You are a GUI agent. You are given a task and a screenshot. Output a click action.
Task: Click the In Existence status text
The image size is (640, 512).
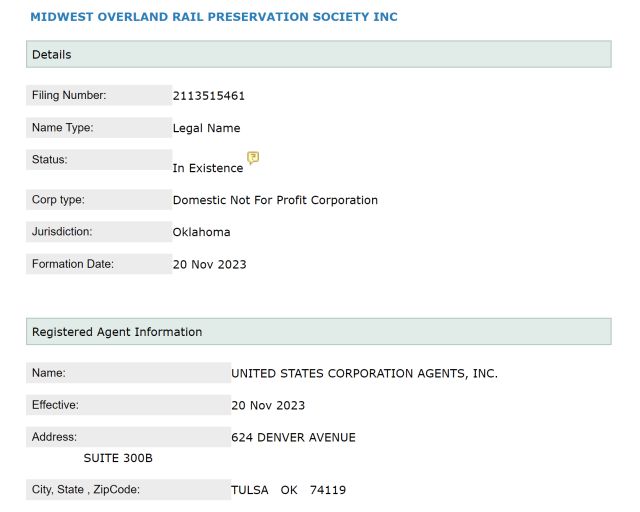coord(208,168)
